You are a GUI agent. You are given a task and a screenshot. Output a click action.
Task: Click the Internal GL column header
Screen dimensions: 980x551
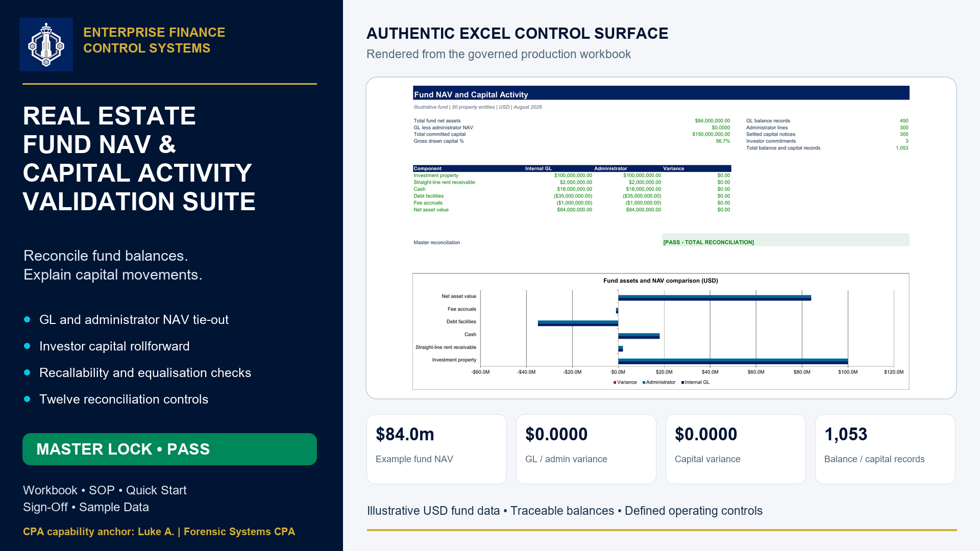538,168
